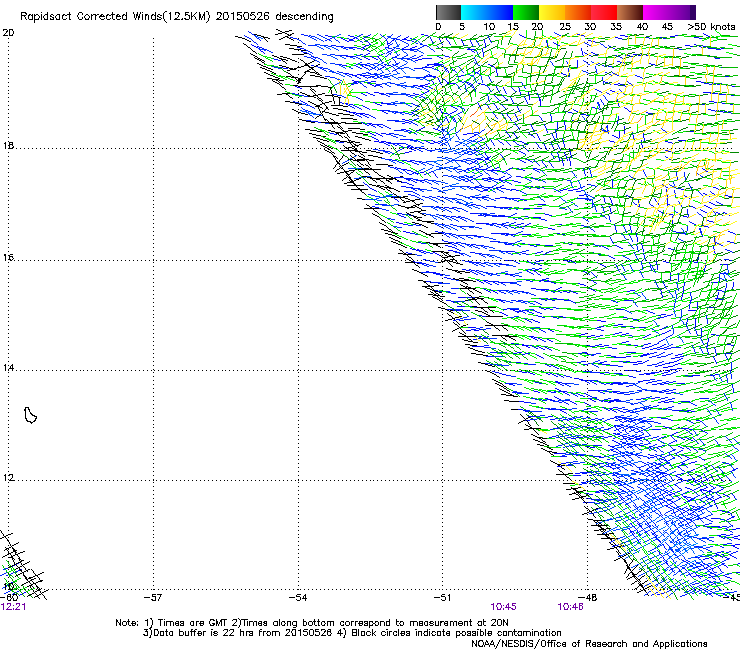Click the legend tick label '25'
The width and height of the screenshot is (740, 650).
pyautogui.click(x=565, y=27)
